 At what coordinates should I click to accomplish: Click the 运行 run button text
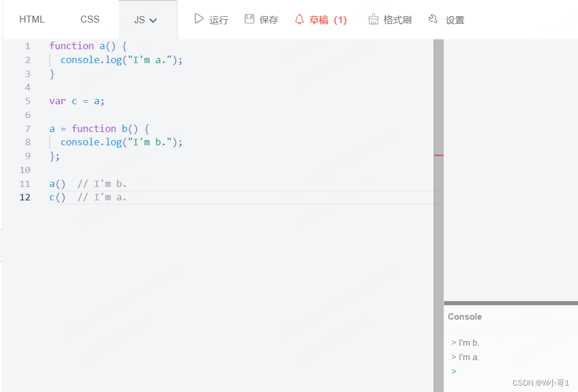click(x=219, y=20)
